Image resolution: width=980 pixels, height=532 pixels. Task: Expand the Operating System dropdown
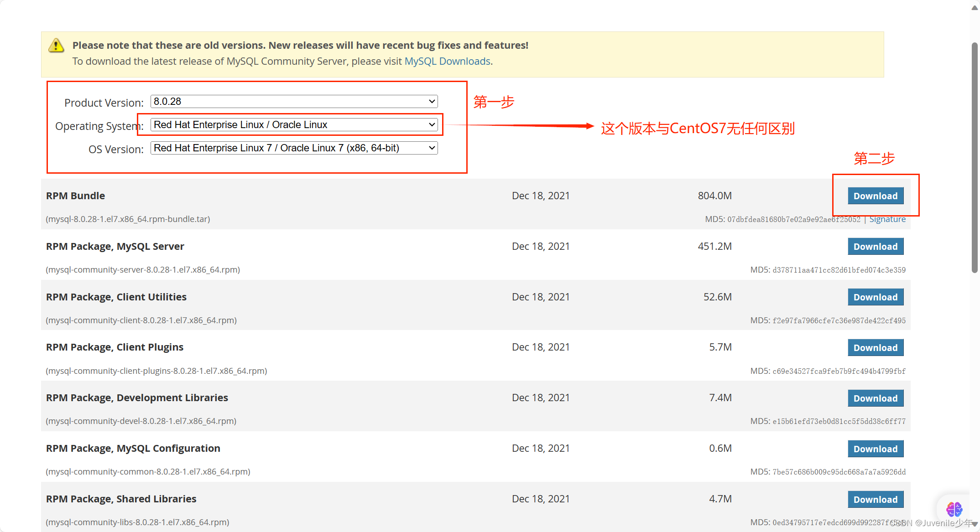(294, 124)
